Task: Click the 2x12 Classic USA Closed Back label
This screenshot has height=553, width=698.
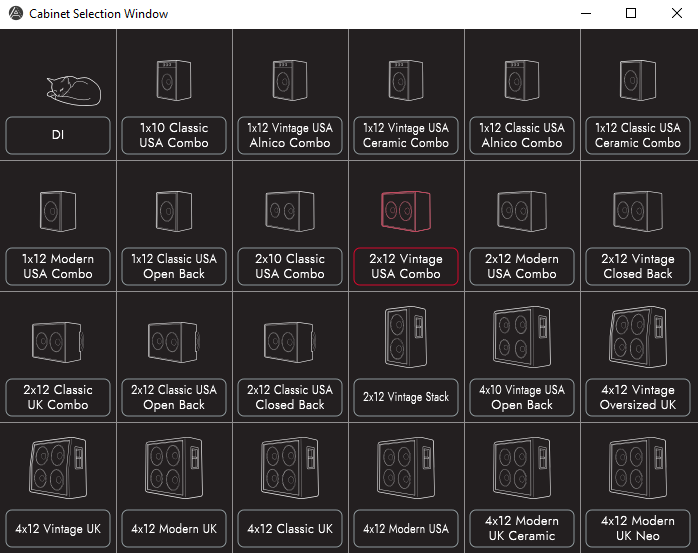Action: [290, 397]
